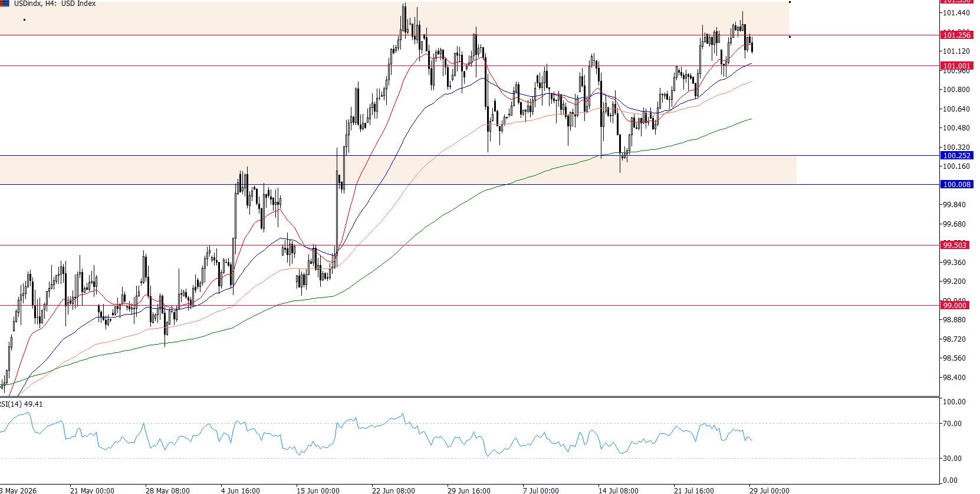Select the blue 100.008 price level tag
Image resolution: width=980 pixels, height=494 pixels.
click(956, 185)
